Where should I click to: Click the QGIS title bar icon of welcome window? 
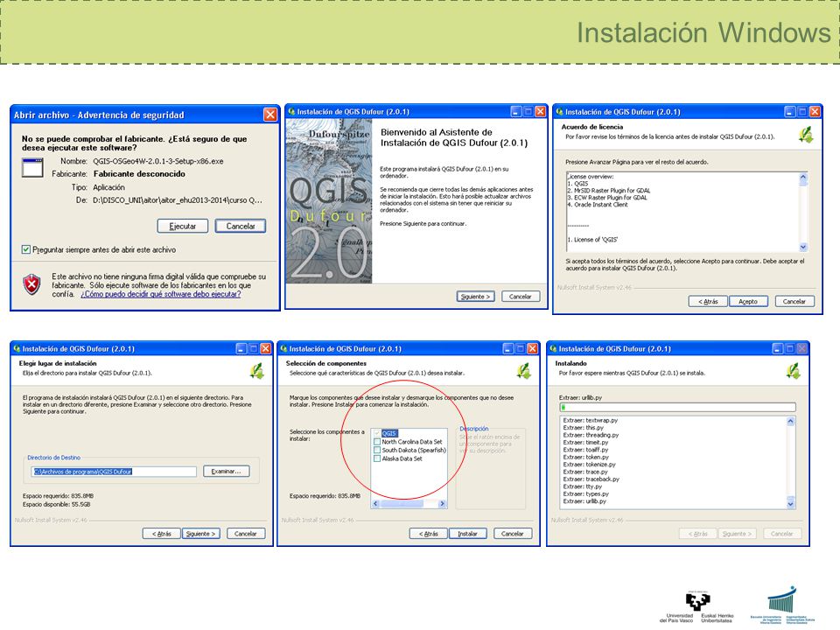291,111
